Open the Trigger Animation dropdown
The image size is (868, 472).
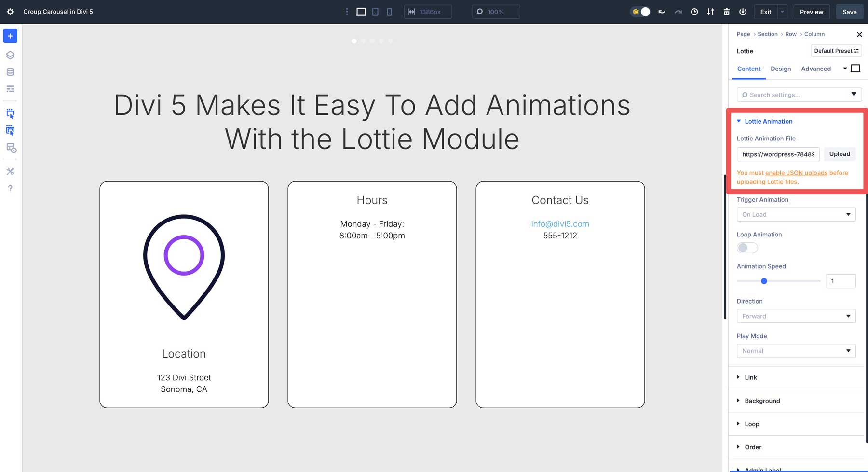796,214
